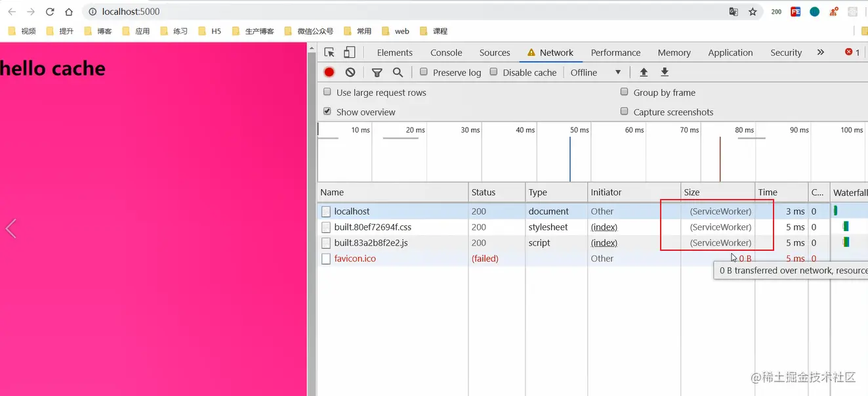Sort requests by Type column

(x=556, y=192)
